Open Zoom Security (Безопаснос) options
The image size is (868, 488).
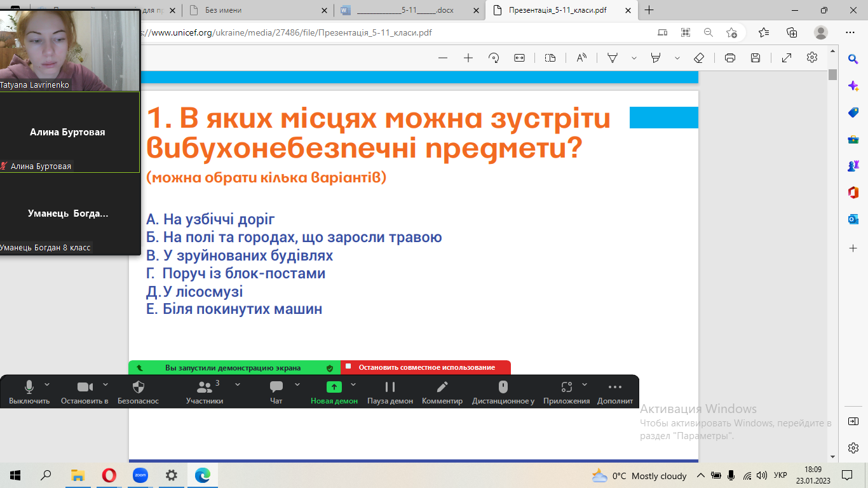pos(138,391)
